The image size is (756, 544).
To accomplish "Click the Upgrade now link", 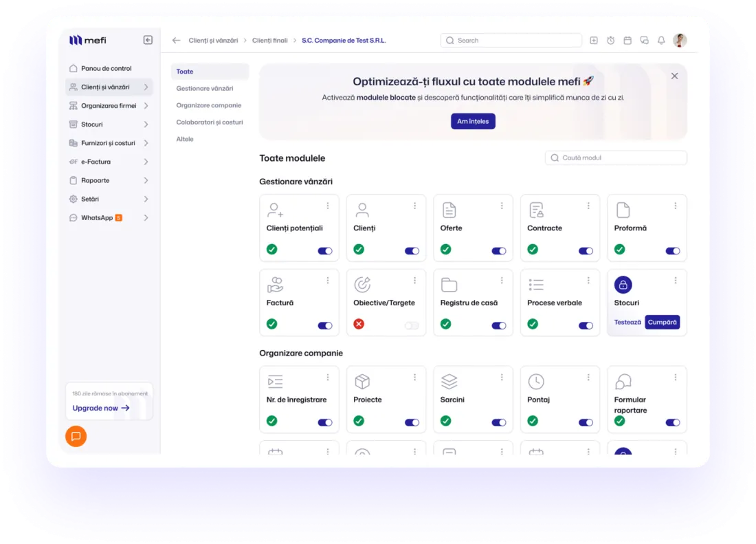I will [101, 408].
